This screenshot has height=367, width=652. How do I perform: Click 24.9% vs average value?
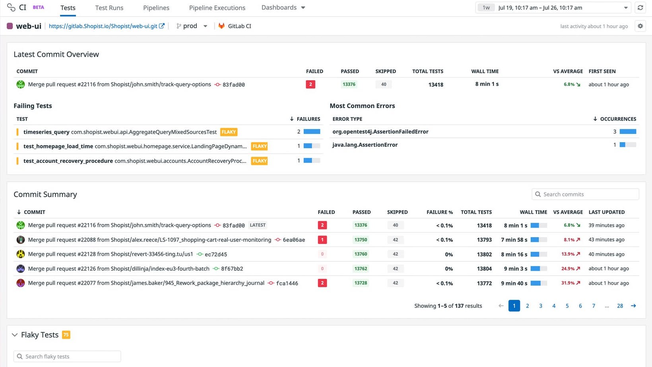[570, 268]
